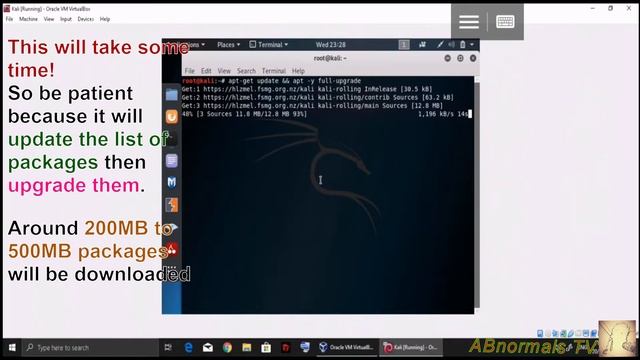Click the Type here to search box
Image resolution: width=640 pixels, height=360 pixels.
pyautogui.click(x=91, y=348)
